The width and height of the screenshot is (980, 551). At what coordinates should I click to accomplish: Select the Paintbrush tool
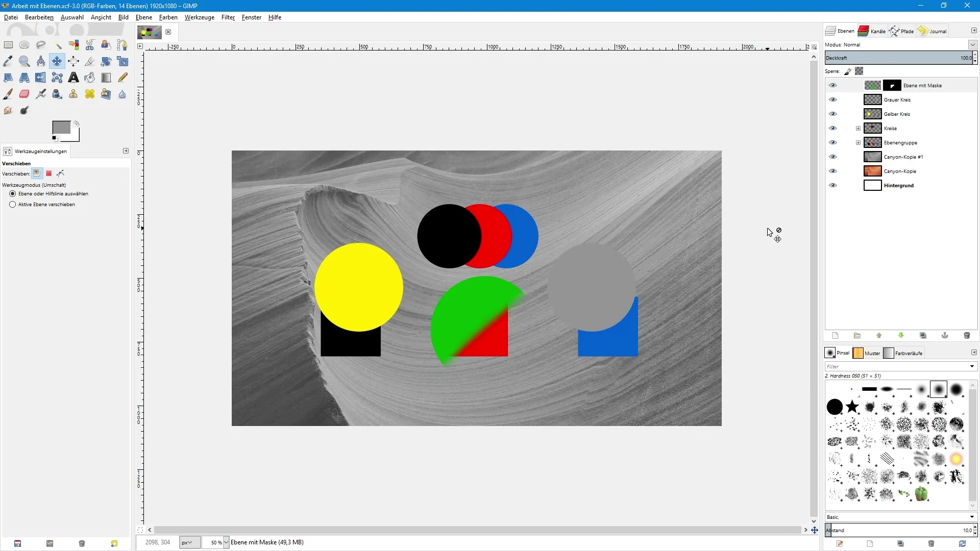pos(8,94)
